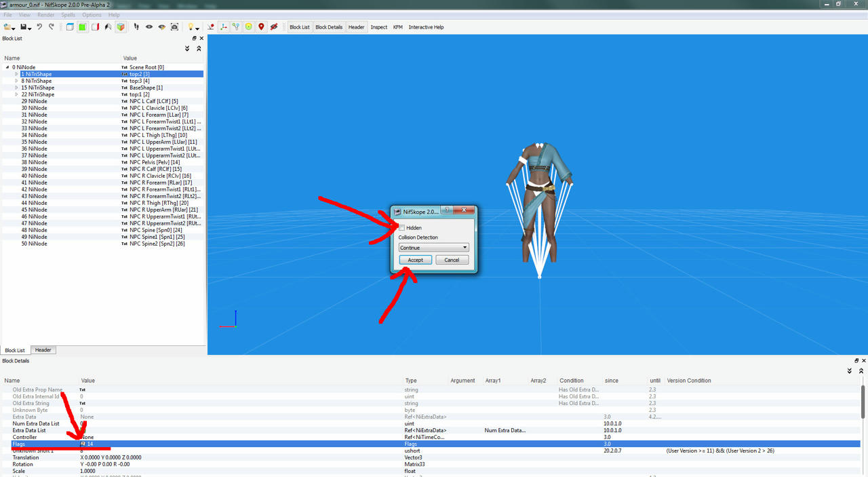Click KFM in the toolbar

398,27
